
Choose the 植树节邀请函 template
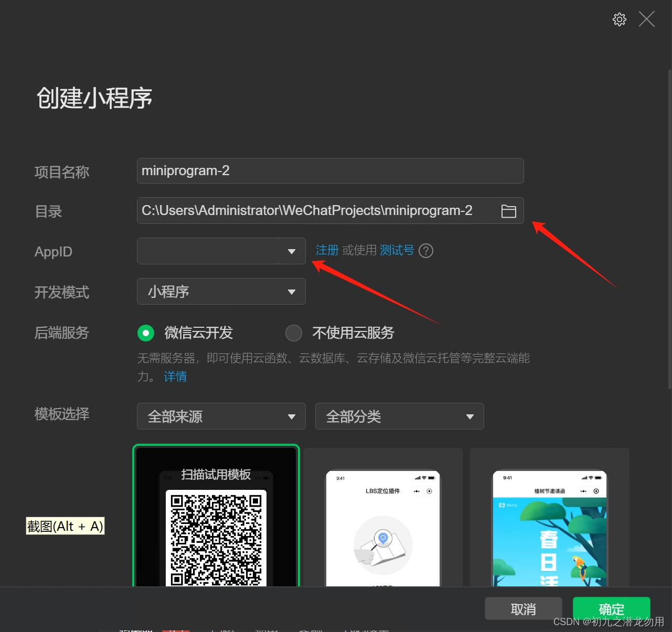(550, 517)
